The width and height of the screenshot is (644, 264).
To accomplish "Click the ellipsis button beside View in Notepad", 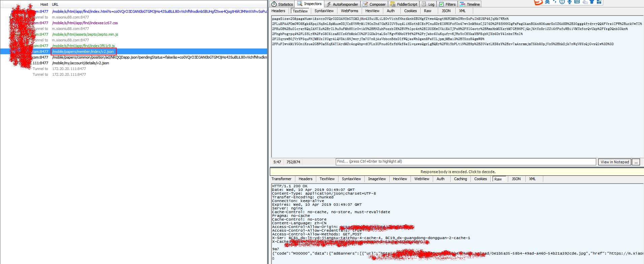I will (636, 162).
